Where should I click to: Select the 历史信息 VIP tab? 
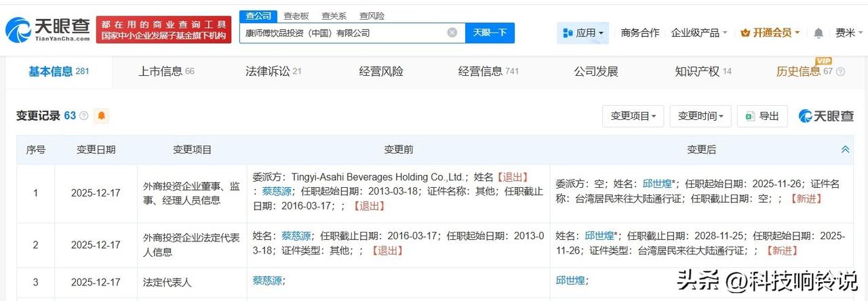[806, 71]
